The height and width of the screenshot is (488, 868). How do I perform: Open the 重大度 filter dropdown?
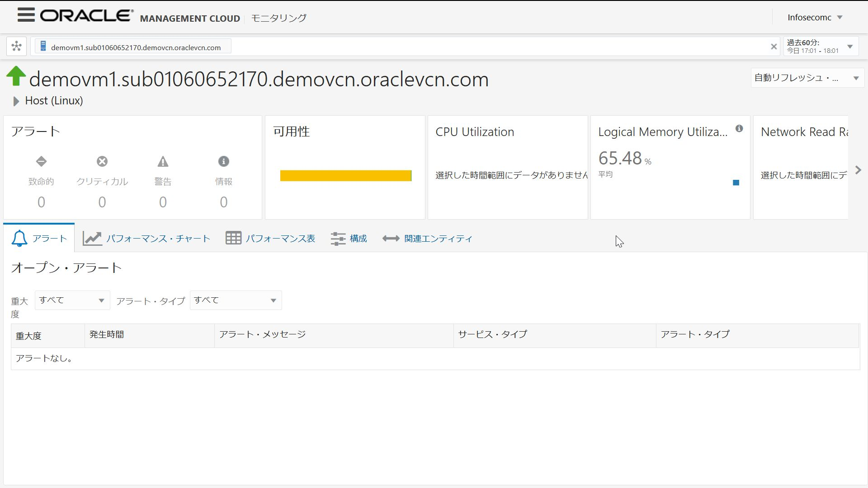[72, 300]
